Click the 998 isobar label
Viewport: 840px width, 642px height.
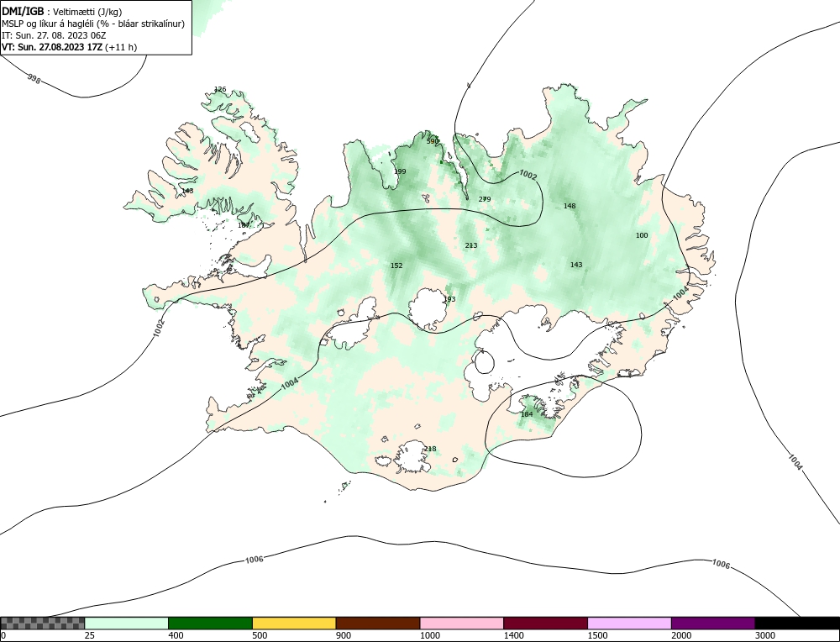[34, 79]
